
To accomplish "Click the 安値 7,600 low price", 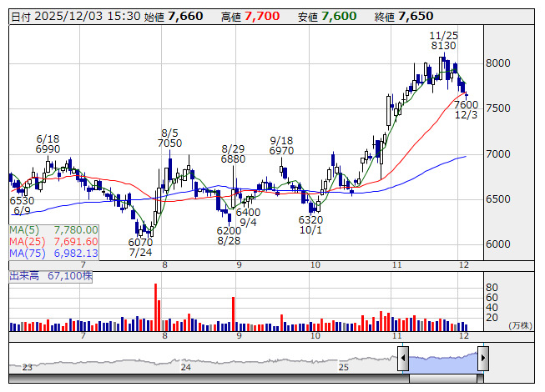I will pyautogui.click(x=327, y=17).
